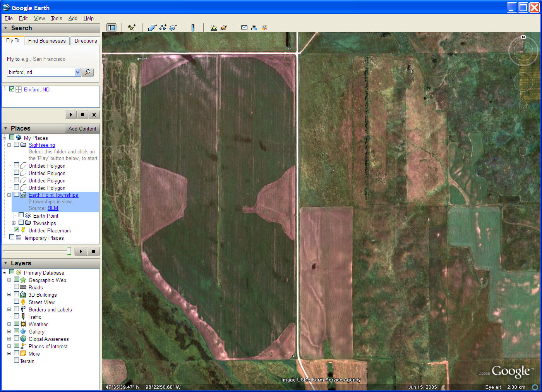Image resolution: width=542 pixels, height=392 pixels.
Task: Click the Add Path toolbar icon
Action: 163,28
